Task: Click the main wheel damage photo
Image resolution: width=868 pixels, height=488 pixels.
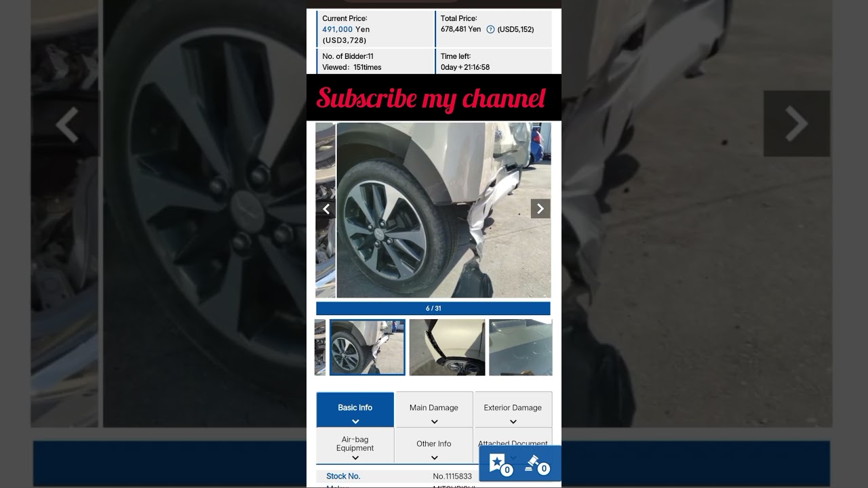Action: pyautogui.click(x=443, y=210)
